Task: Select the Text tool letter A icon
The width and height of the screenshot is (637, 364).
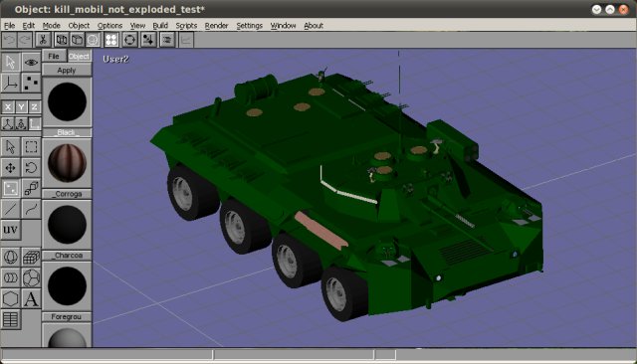Action: point(31,299)
